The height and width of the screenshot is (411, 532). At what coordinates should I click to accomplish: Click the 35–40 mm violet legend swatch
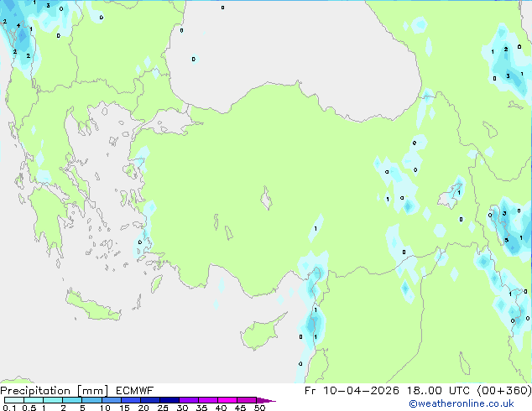[x=207, y=400]
